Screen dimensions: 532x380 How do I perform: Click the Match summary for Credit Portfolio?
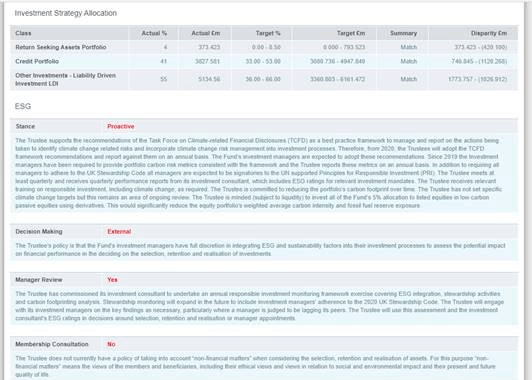(x=408, y=61)
